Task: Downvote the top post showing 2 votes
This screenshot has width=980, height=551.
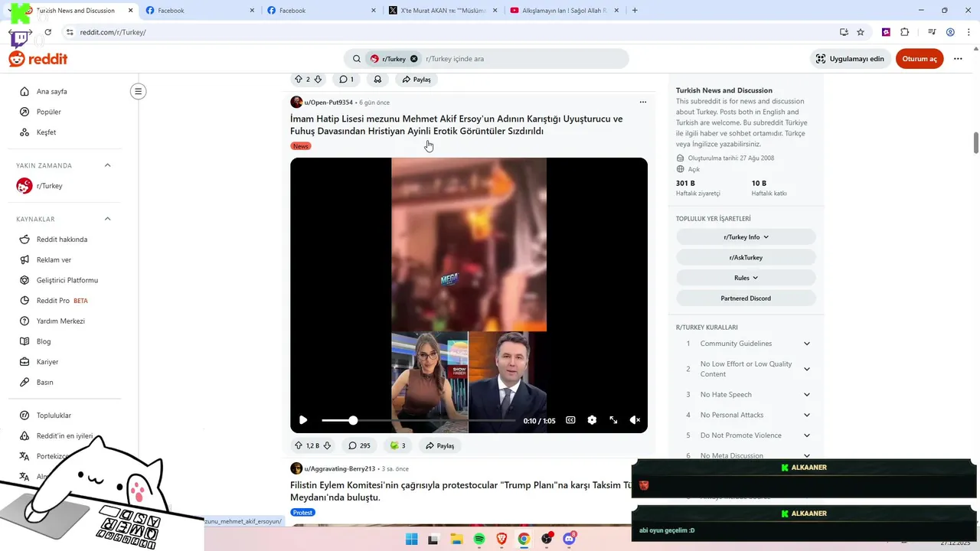Action: pos(318,80)
